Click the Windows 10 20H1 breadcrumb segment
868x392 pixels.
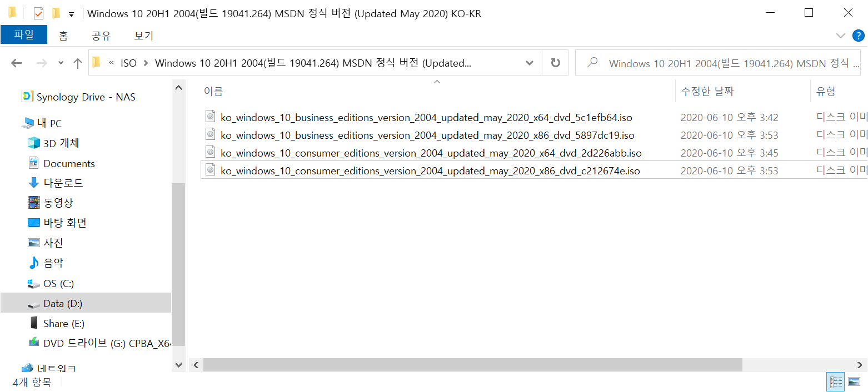tap(313, 63)
